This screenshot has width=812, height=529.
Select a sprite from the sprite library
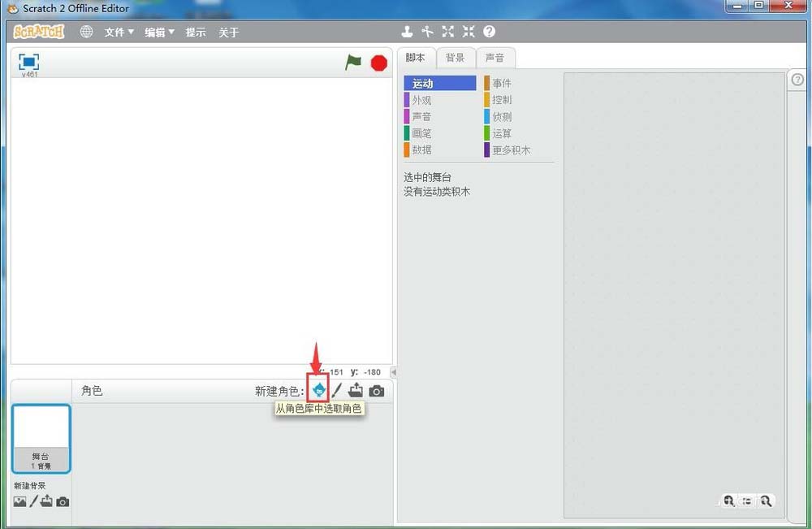[318, 390]
